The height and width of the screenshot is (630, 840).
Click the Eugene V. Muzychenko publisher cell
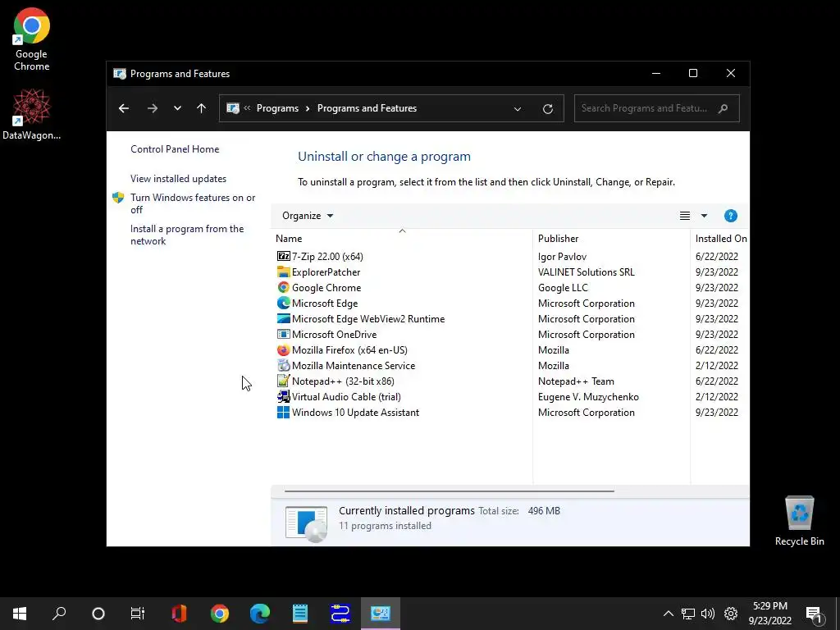click(x=588, y=396)
